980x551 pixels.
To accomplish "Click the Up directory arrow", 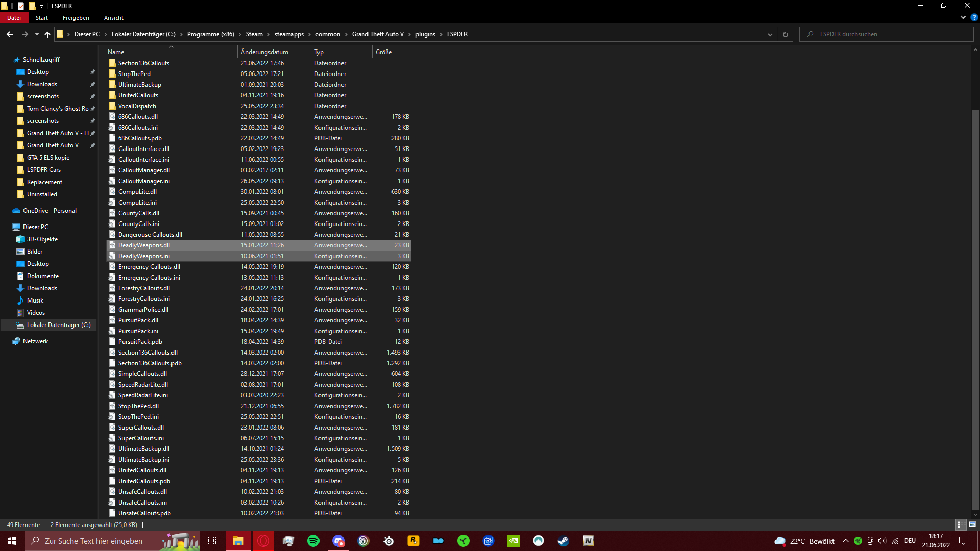I will (47, 34).
